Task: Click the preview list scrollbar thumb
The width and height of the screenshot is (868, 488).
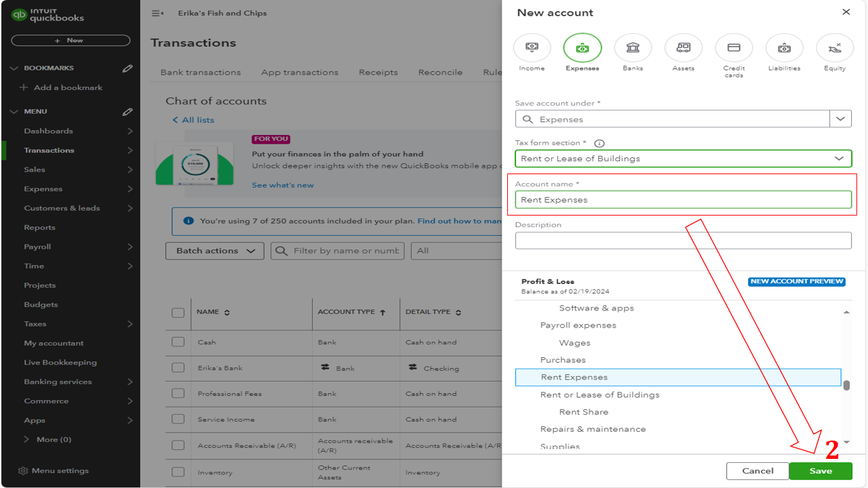Action: coord(846,385)
